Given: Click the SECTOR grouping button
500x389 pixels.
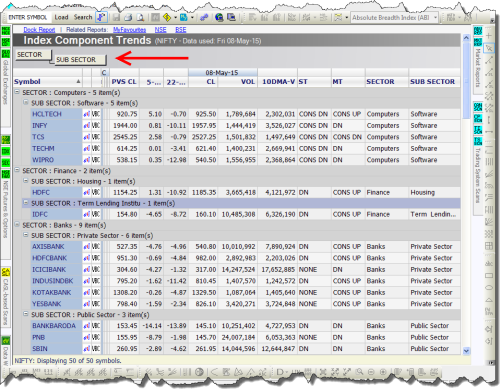Looking at the screenshot, I should tap(33, 55).
